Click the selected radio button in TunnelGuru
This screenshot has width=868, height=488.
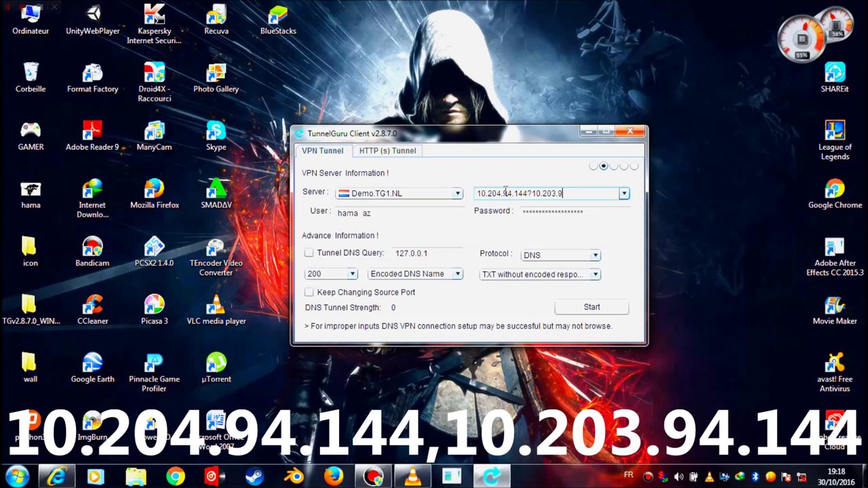[604, 166]
